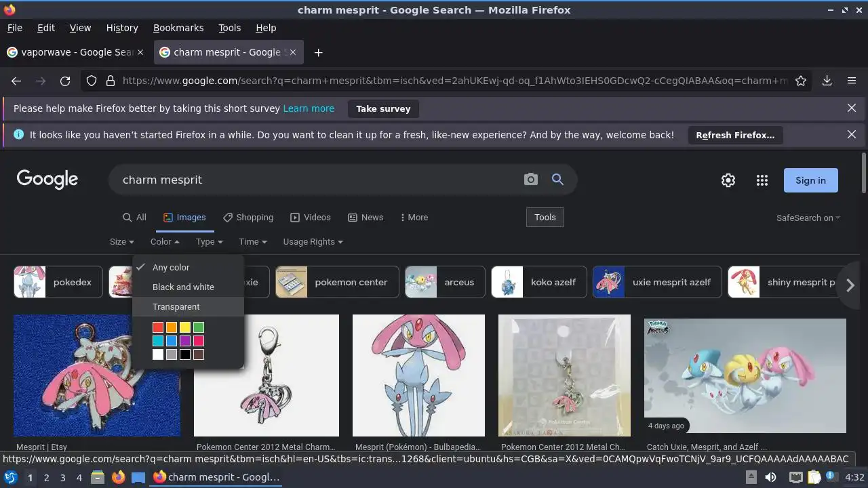868x488 pixels.
Task: Select the uxie mesprit azelf chip
Action: 657,282
